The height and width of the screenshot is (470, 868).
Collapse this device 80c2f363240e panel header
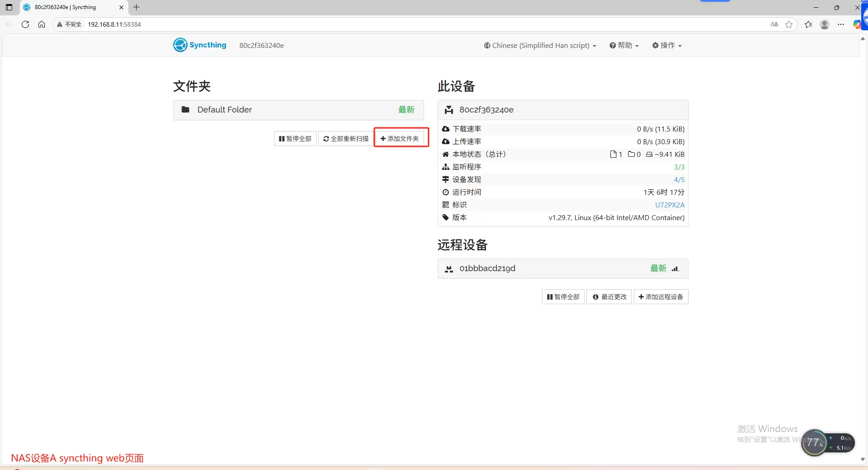[562, 110]
